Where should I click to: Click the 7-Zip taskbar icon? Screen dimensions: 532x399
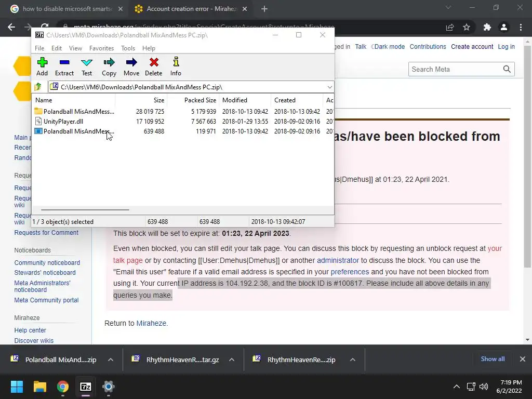coord(86,387)
